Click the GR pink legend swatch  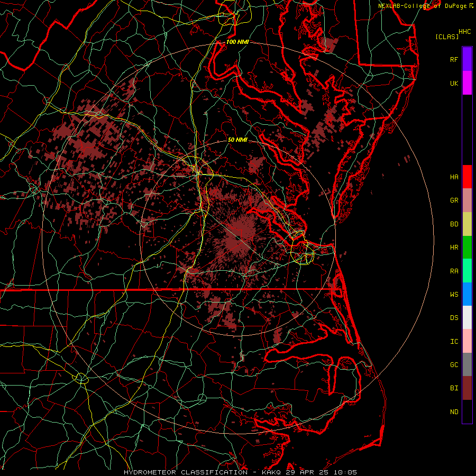(x=467, y=200)
